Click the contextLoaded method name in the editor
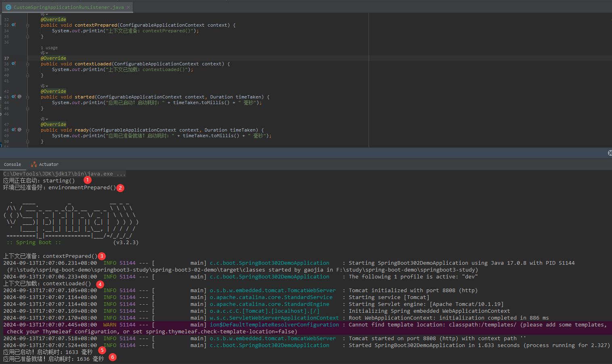Screen dimensions: 612x364 click(93, 64)
